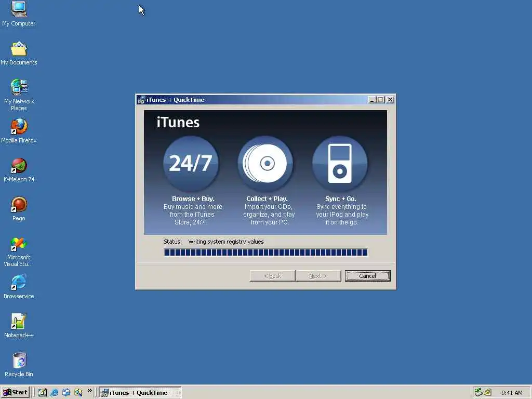Click the Safely Remove Hardware tray icon
The image size is (532, 399).
coord(478,392)
